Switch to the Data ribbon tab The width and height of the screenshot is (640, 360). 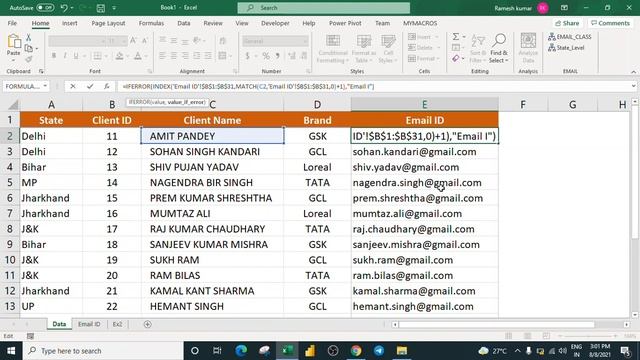[184, 23]
